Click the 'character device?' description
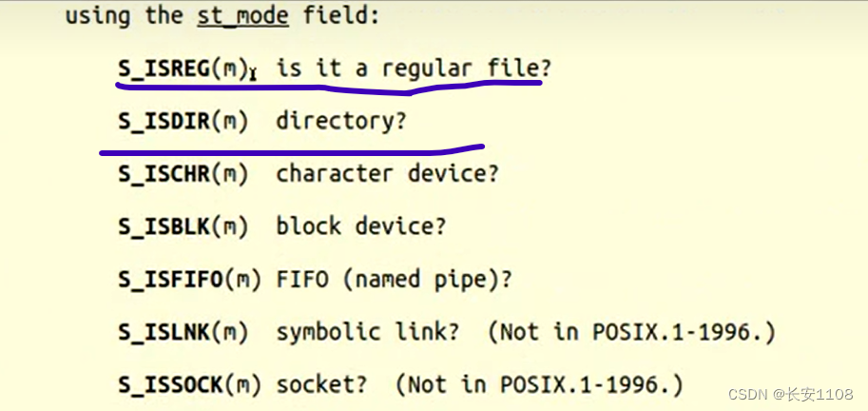This screenshot has width=868, height=411. click(x=387, y=173)
